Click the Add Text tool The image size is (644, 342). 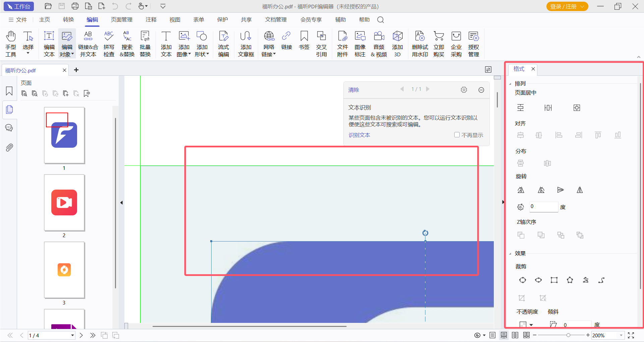[166, 44]
